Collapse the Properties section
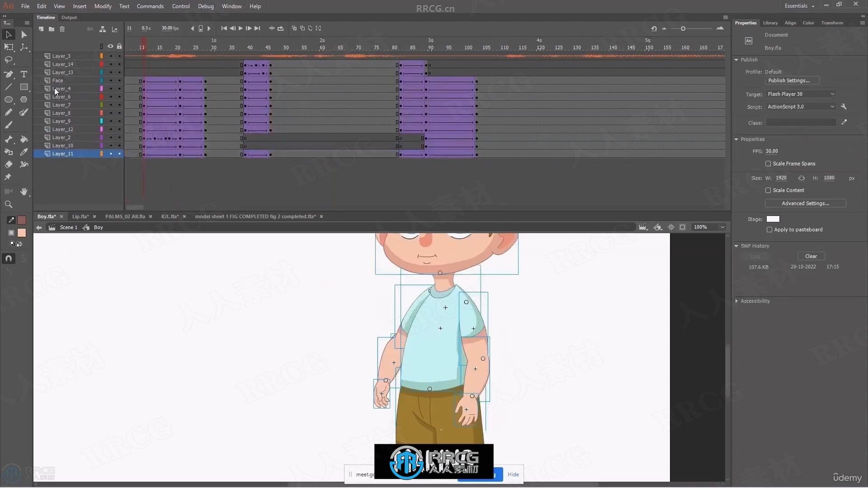The width and height of the screenshot is (868, 488). point(736,139)
